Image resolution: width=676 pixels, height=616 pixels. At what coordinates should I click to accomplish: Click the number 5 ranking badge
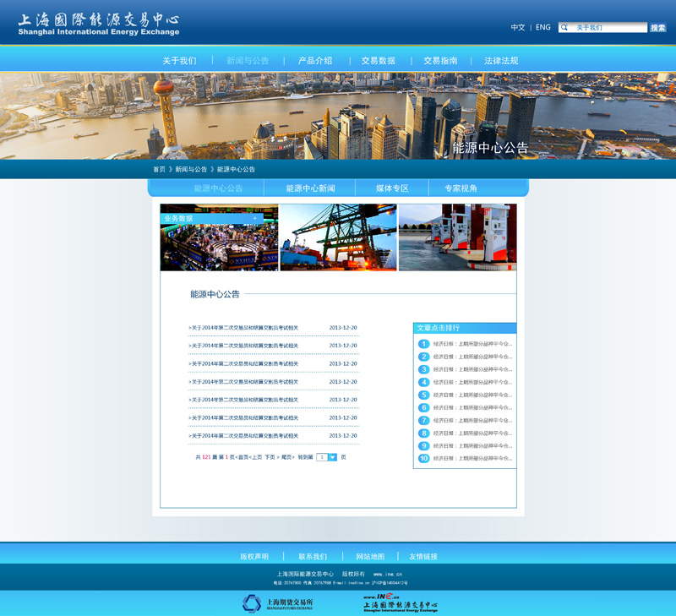(424, 395)
